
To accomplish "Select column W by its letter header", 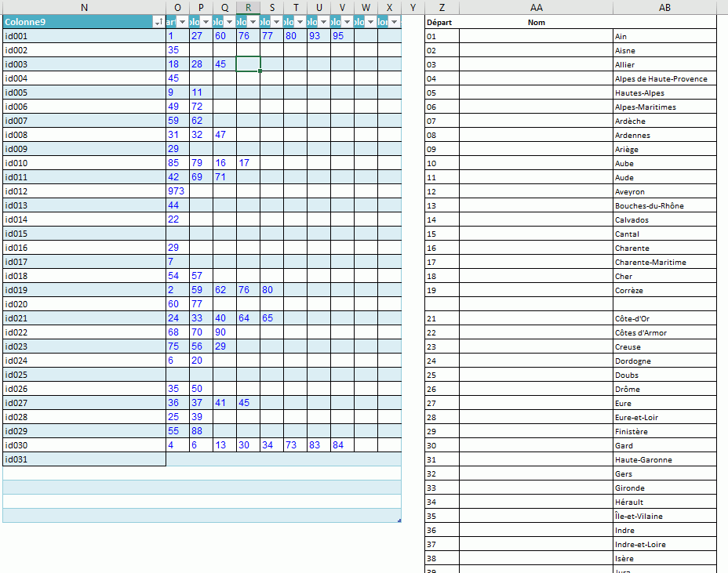I will coord(366,7).
